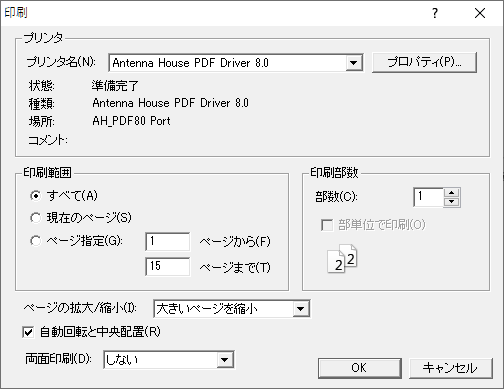The image size is (504, 389).
Task: Click the AH_PDF80 Port location text
Action: click(131, 121)
